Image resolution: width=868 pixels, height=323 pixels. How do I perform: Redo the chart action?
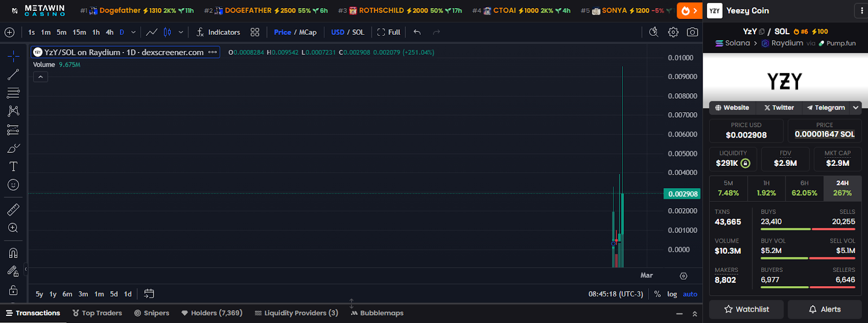click(436, 33)
